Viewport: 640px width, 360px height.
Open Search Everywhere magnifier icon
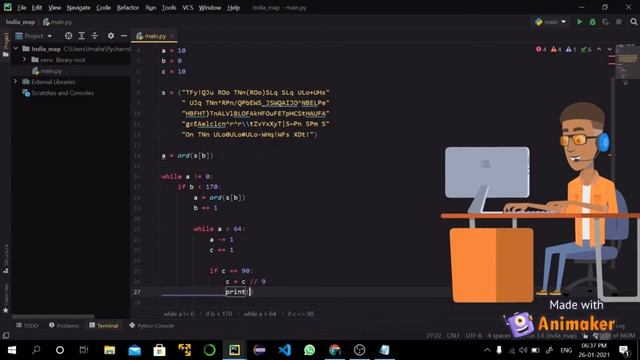(x=633, y=22)
